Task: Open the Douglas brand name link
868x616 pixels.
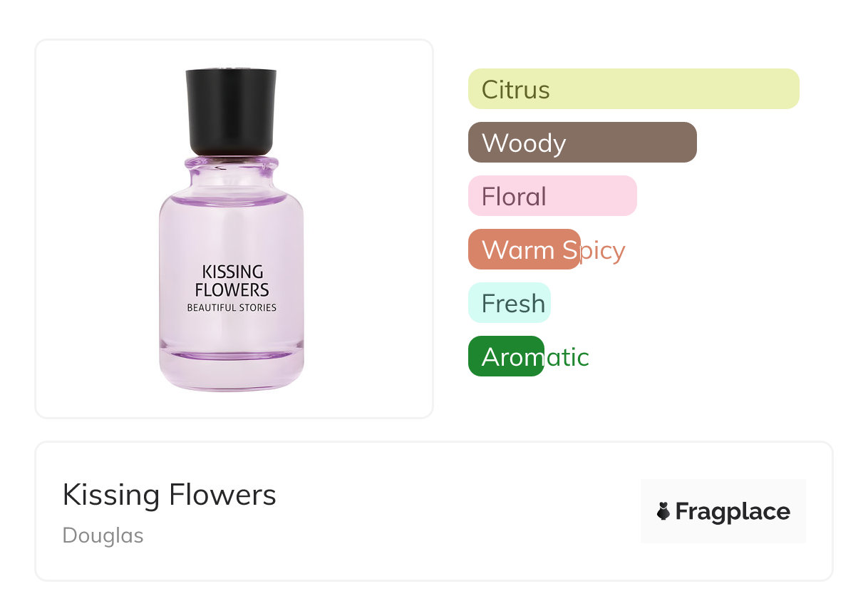Action: tap(103, 535)
